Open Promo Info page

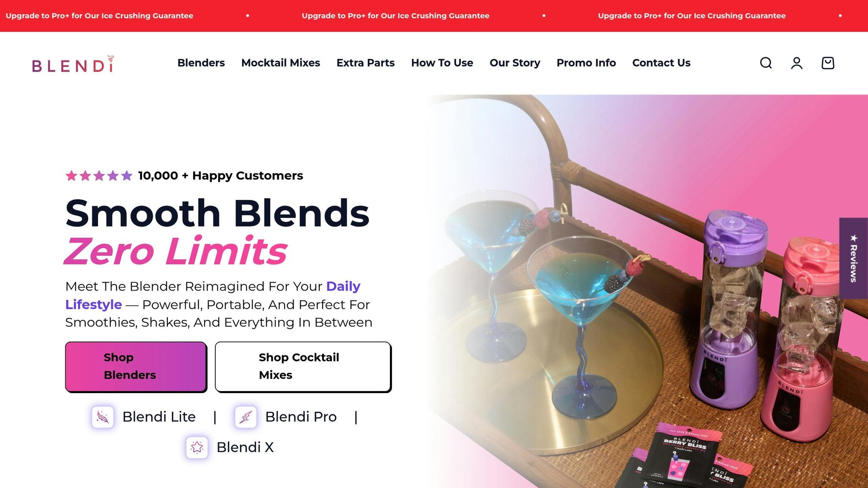pos(586,63)
